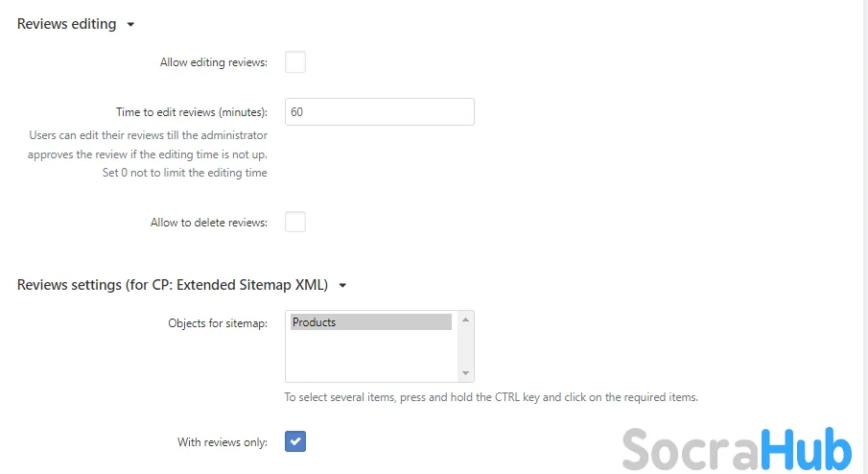The height and width of the screenshot is (474, 868).
Task: Click the Objects for sitemap label
Action: (x=218, y=322)
